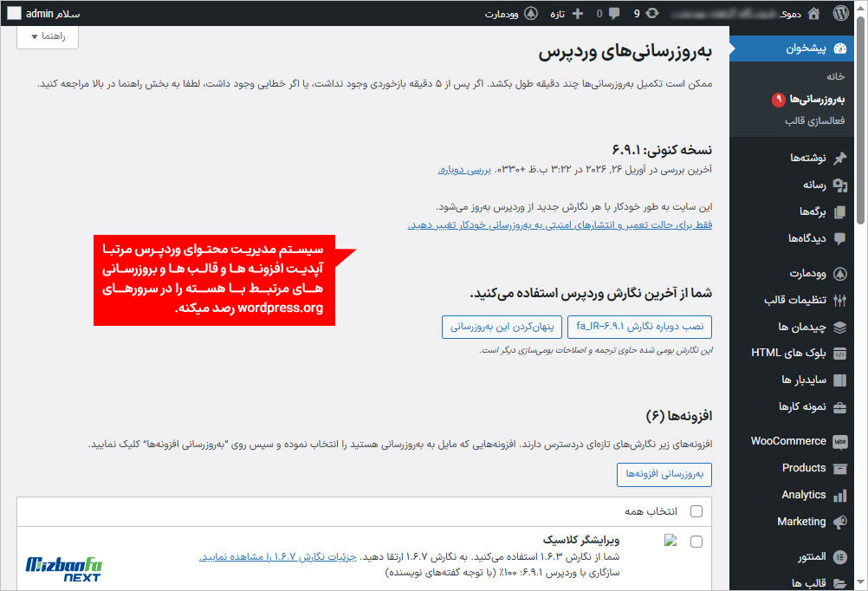The width and height of the screenshot is (868, 591).
Task: Click the به‌روزرسانی افزونه‌ها button
Action: click(x=664, y=475)
